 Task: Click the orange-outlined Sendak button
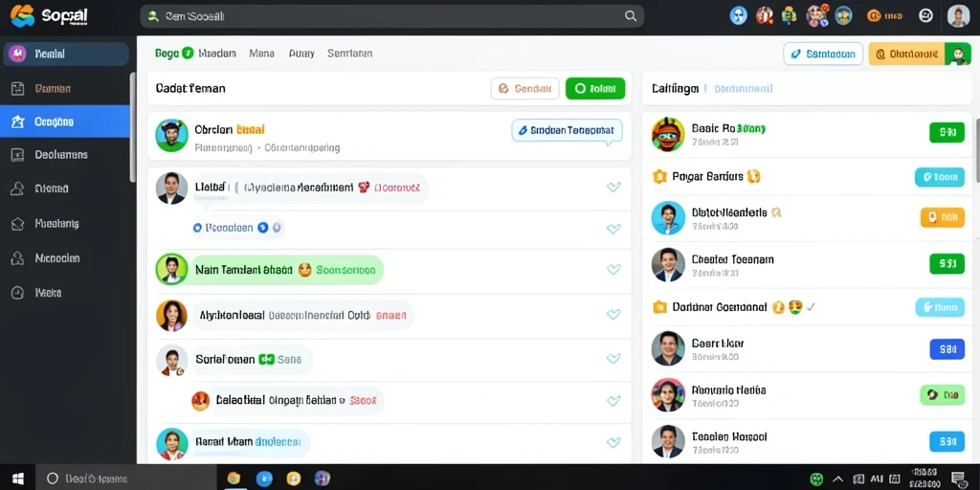click(525, 89)
